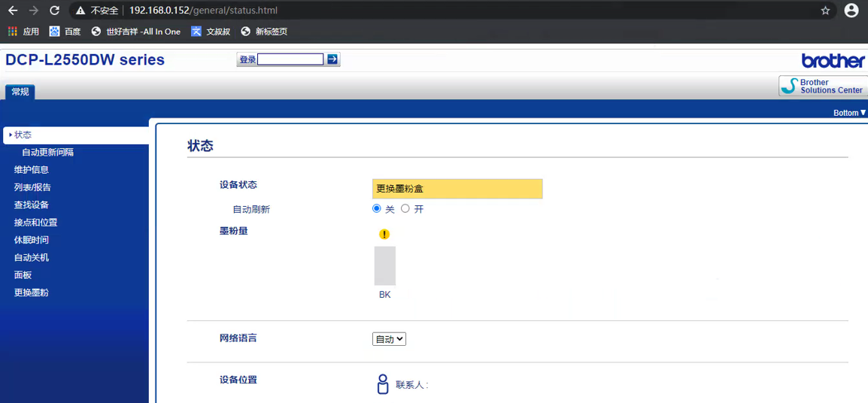Go to 更换墨粉 sidebar page
The height and width of the screenshot is (403, 868).
click(x=32, y=292)
